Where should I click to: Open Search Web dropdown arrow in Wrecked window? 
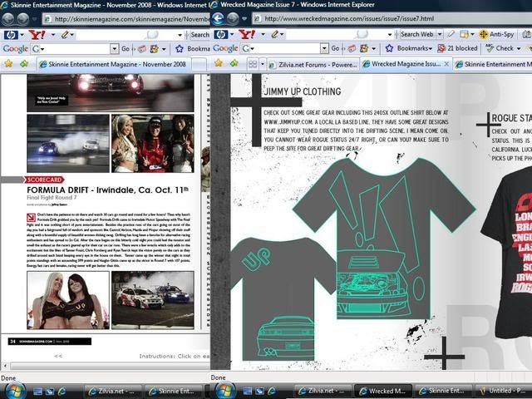point(440,34)
